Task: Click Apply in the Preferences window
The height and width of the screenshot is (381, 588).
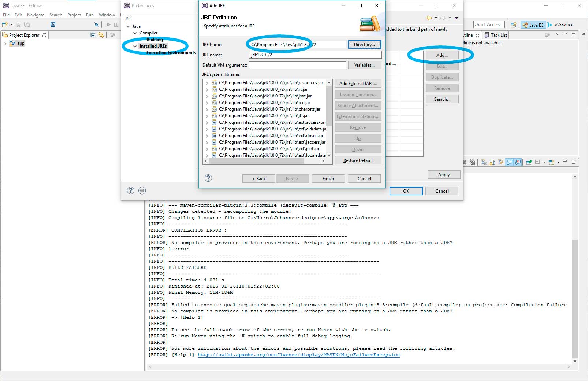Action: (x=444, y=175)
